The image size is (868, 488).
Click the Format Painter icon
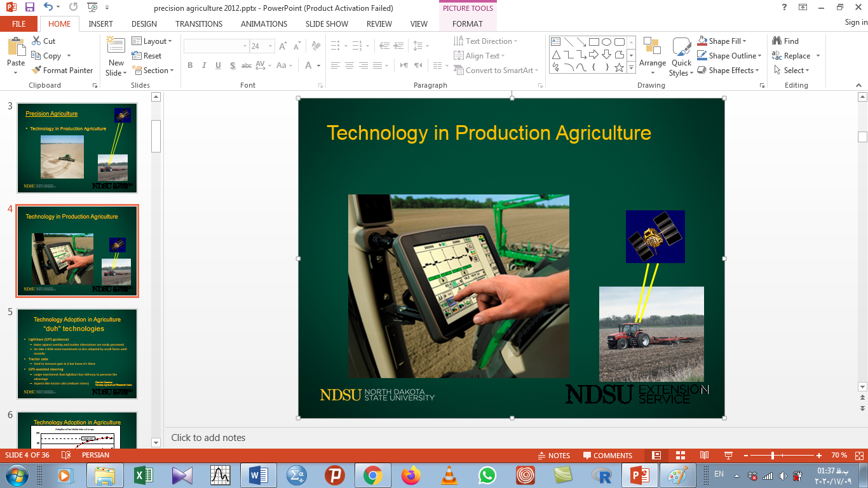pyautogui.click(x=36, y=71)
